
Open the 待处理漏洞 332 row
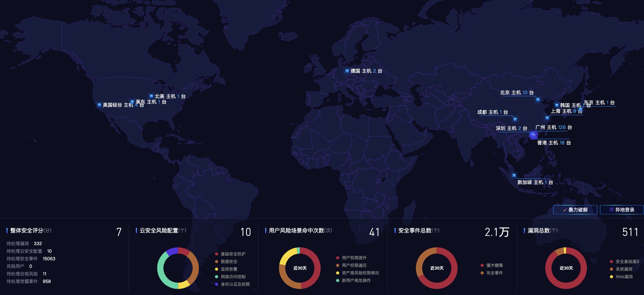point(24,243)
